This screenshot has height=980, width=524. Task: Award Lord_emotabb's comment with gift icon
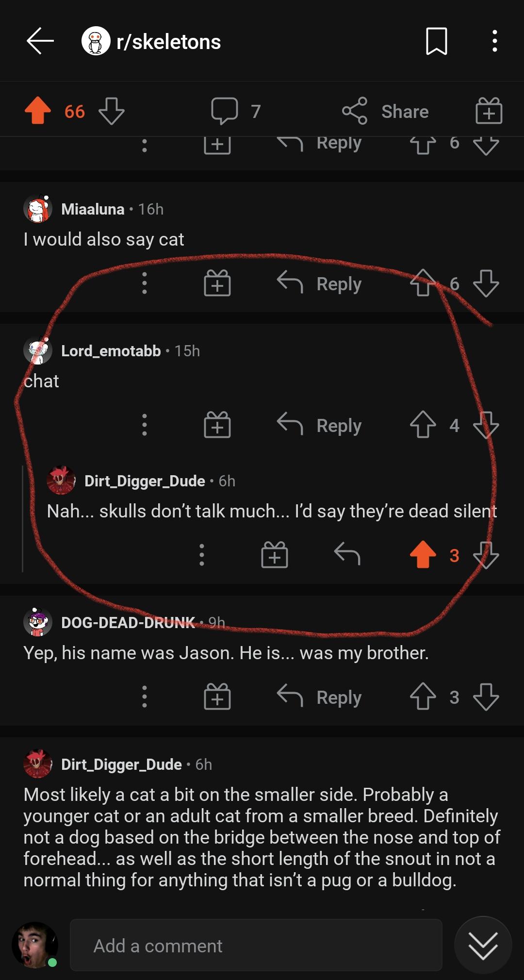pos(217,425)
